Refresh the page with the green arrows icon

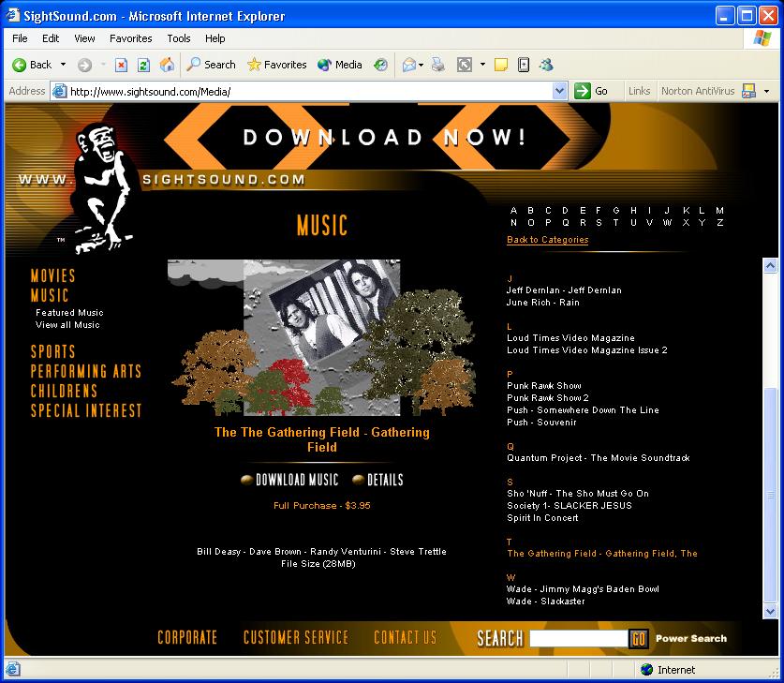point(143,65)
